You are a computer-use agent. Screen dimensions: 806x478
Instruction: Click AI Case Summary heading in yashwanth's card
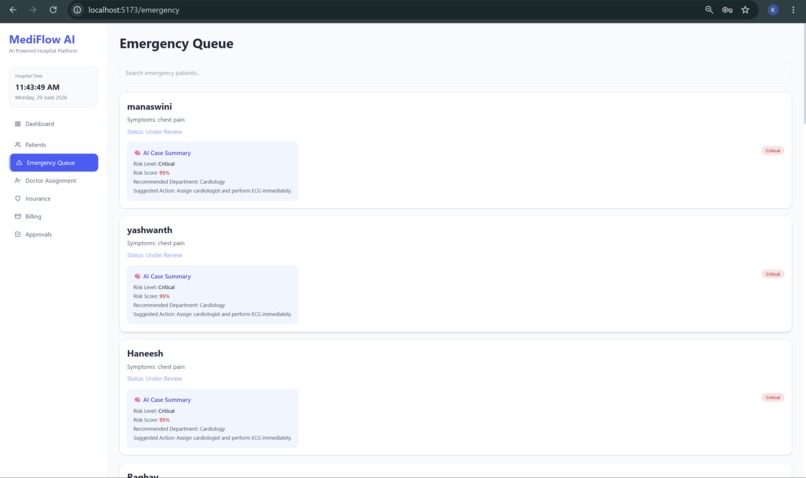(x=167, y=276)
